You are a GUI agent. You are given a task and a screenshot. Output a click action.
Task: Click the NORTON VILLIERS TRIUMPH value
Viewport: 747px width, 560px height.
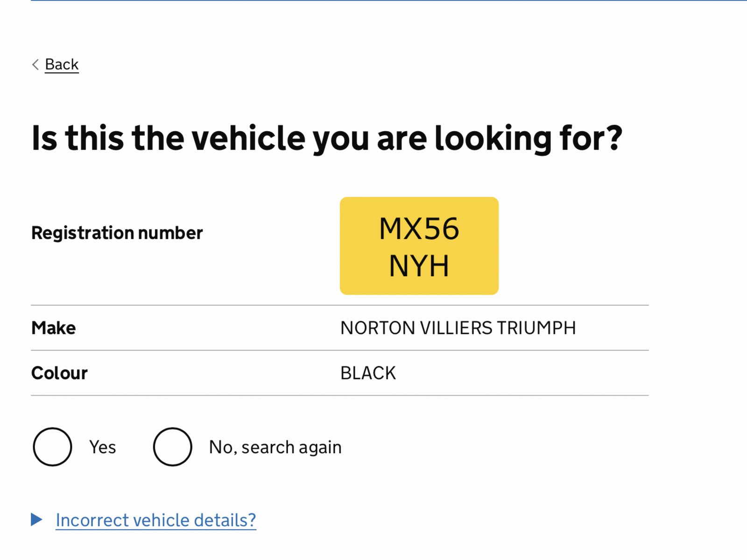click(458, 328)
